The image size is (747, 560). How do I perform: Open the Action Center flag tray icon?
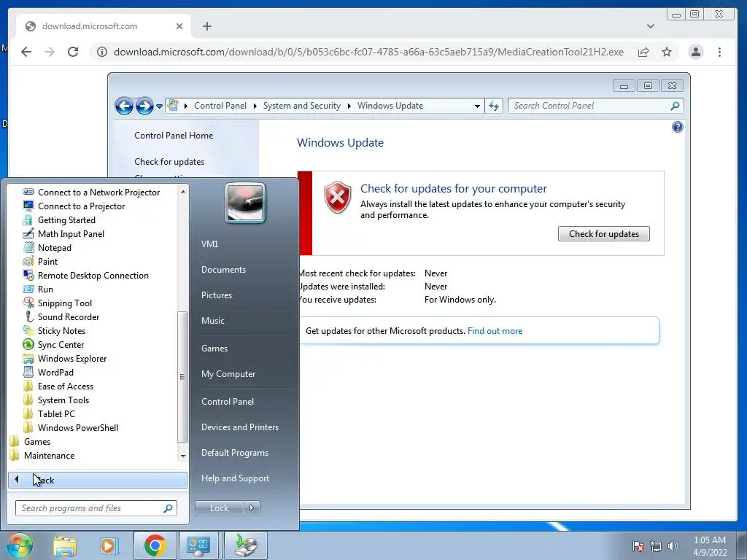click(x=638, y=546)
